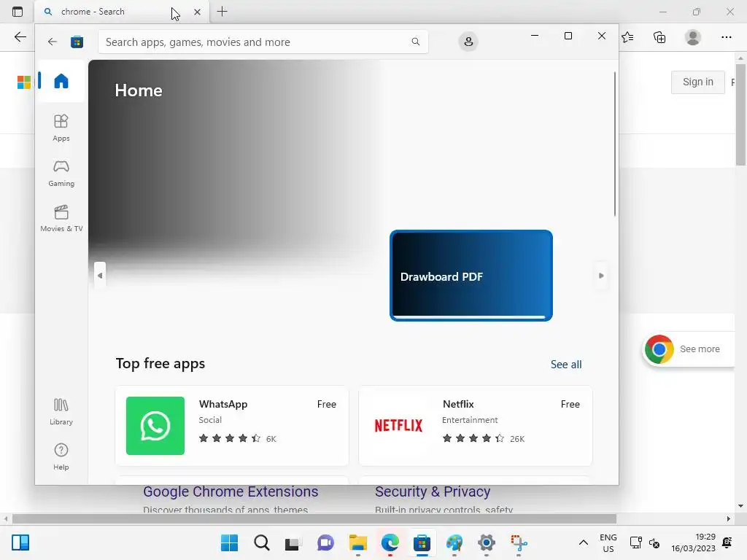Image resolution: width=747 pixels, height=560 pixels.
Task: Click the Edge browser back arrow
Action: pos(20,37)
